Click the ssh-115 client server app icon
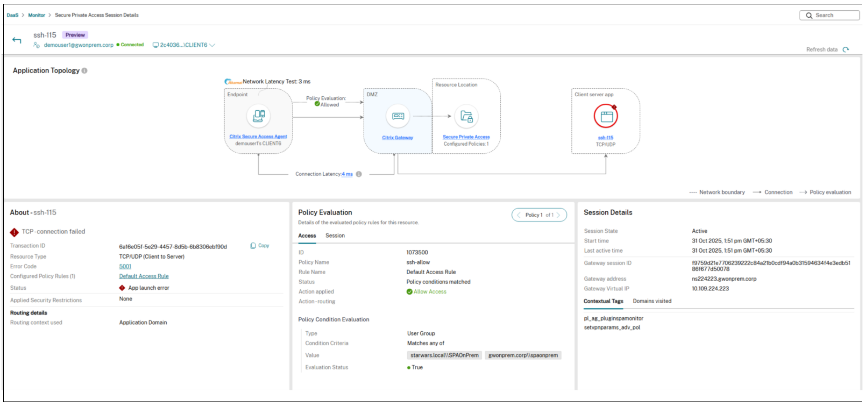 coord(606,116)
